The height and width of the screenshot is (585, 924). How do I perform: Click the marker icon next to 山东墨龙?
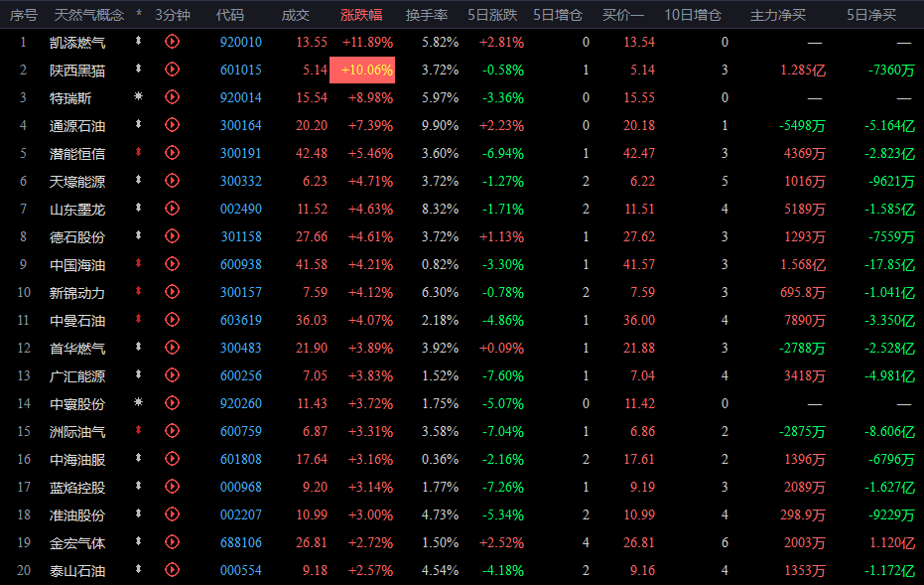139,209
